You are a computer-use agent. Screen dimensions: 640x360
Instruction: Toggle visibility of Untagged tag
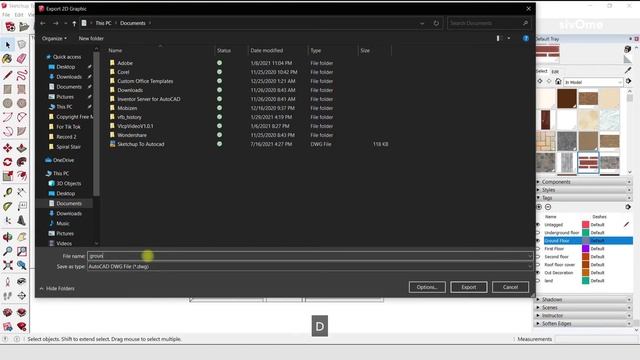coord(538,225)
